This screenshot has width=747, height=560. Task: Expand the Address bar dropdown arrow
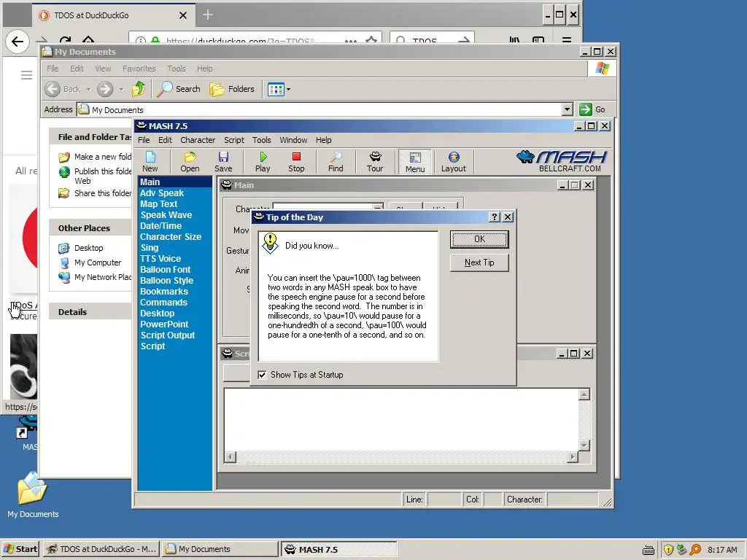tap(567, 109)
